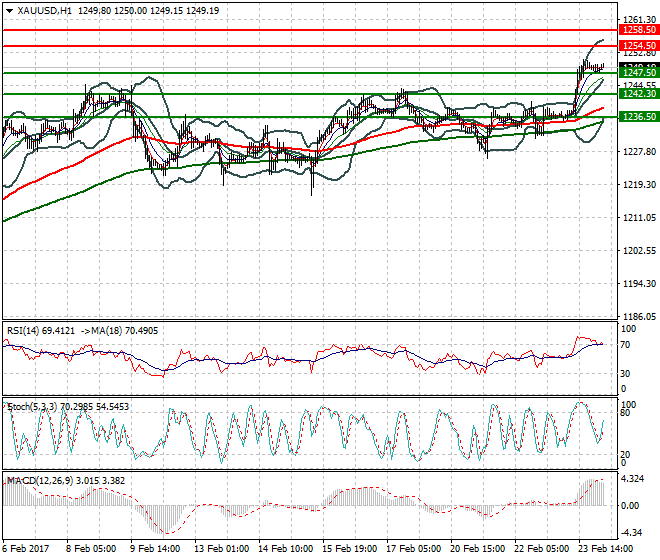Click the 15 Feb 19:00 time label
The image size is (660, 560).
click(349, 549)
